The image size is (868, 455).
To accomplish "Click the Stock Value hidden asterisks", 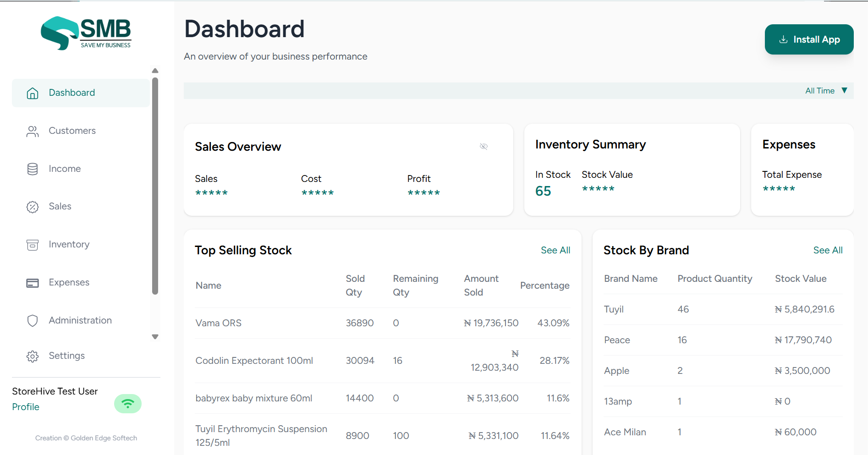I will 598,189.
